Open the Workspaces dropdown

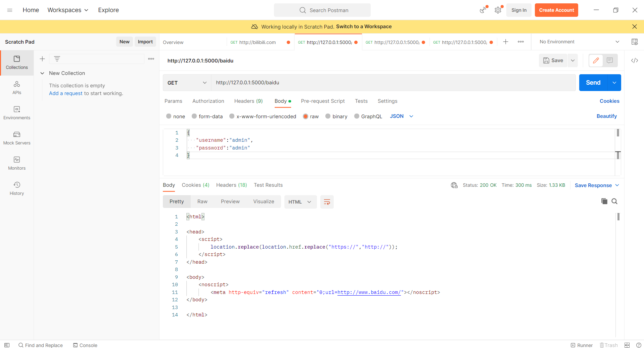(68, 10)
